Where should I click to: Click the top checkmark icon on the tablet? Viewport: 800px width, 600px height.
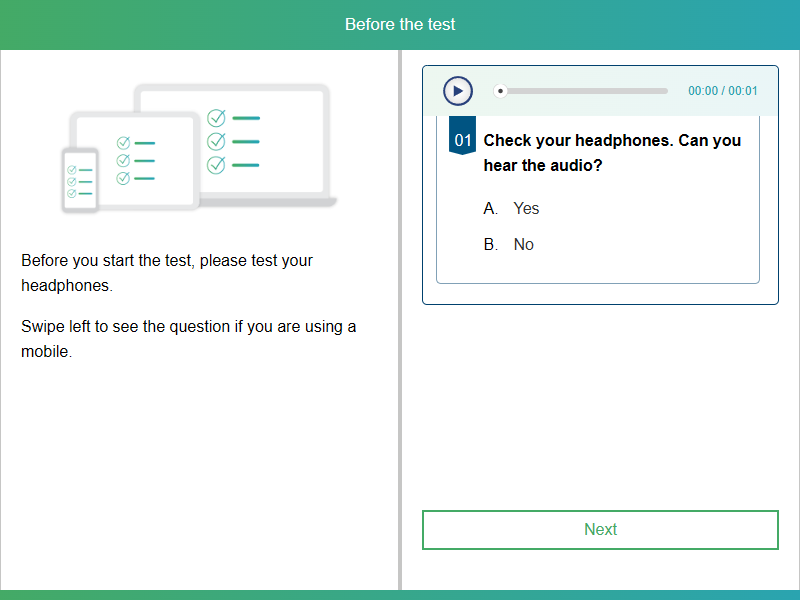(124, 143)
